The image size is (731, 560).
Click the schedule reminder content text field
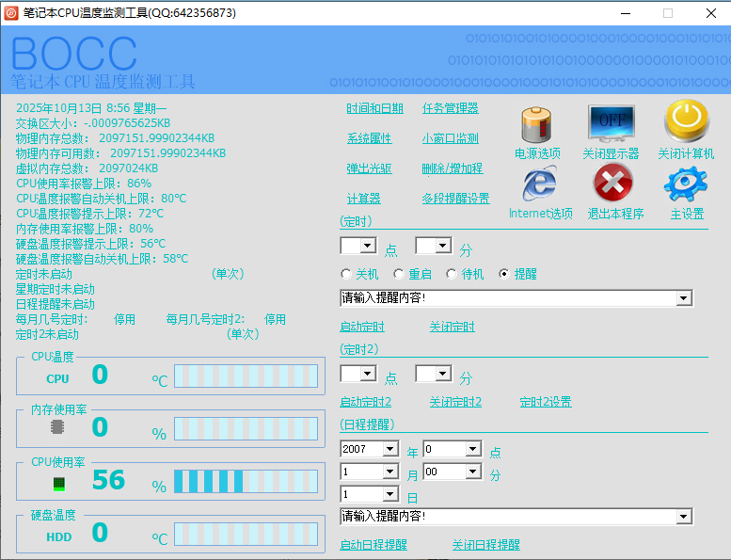(x=508, y=517)
